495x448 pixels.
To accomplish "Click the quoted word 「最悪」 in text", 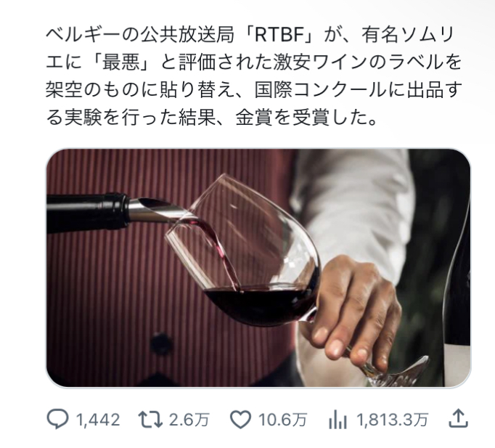I will (x=120, y=62).
